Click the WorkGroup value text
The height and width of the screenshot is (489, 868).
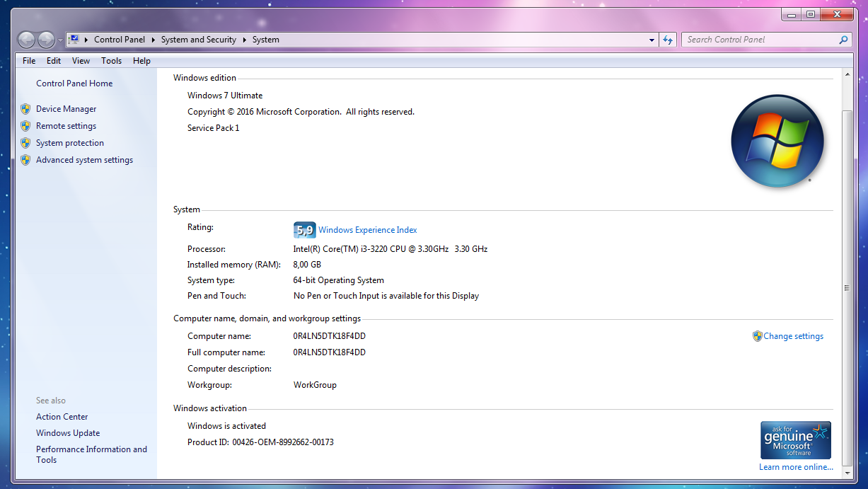click(315, 385)
